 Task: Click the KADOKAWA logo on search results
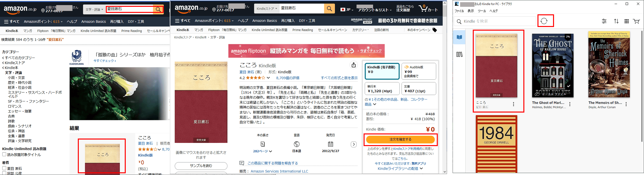77,58
